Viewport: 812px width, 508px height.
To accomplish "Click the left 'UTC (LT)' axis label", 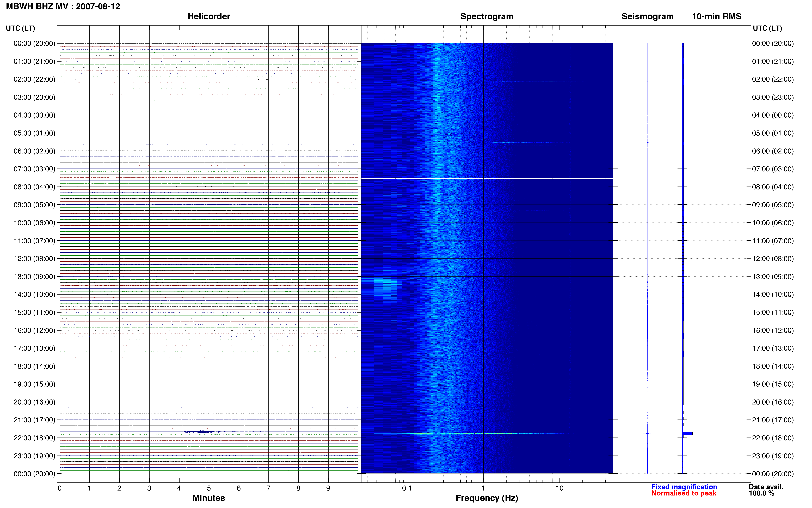I will [x=21, y=28].
